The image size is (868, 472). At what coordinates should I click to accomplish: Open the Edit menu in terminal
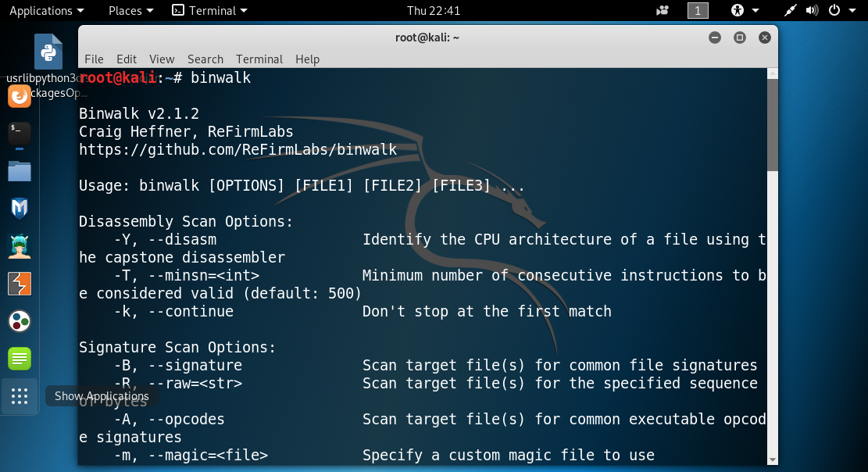127,59
